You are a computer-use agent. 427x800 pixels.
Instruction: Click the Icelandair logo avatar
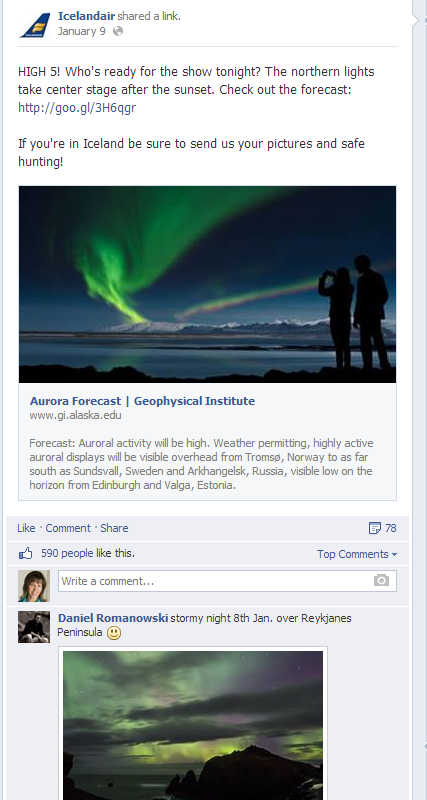tap(35, 24)
